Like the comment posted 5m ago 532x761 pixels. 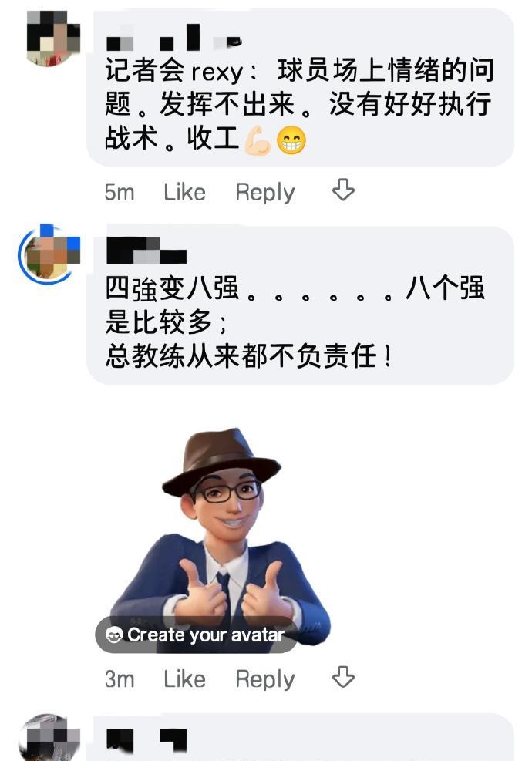click(x=184, y=192)
